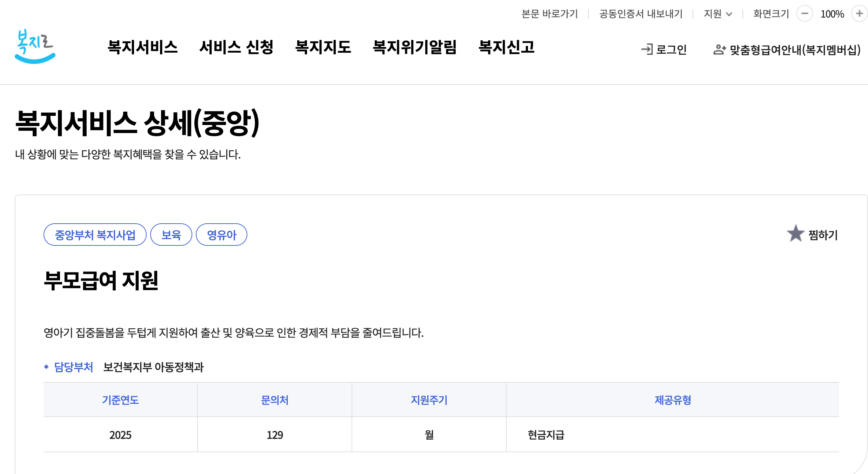Decrease screen size with minus button
Image resolution: width=868 pixels, height=474 pixels.
pyautogui.click(x=804, y=14)
